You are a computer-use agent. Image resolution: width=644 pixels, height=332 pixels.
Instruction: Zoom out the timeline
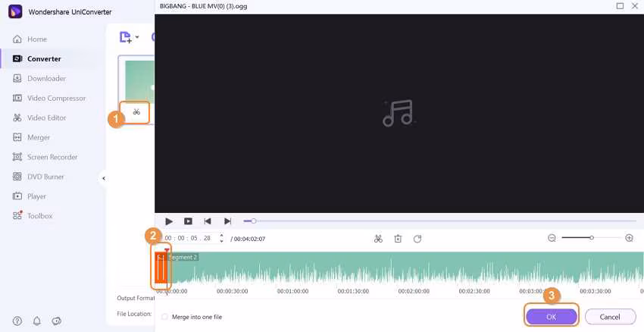click(552, 238)
